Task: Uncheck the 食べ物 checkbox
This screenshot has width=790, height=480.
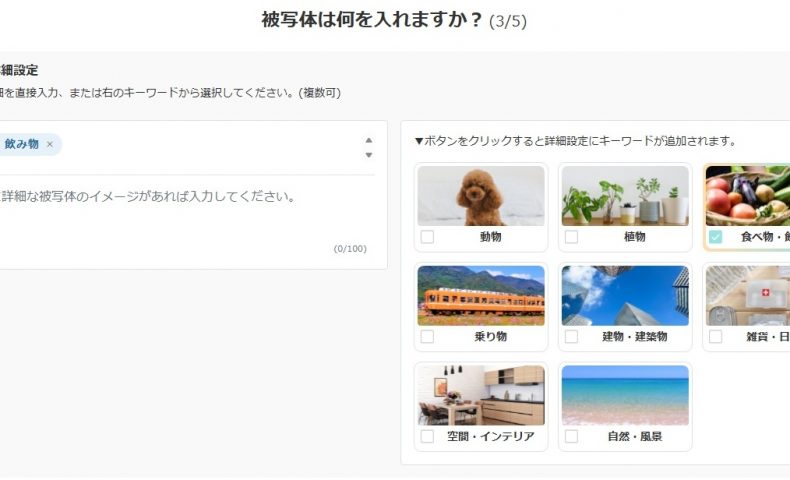Action: [715, 237]
